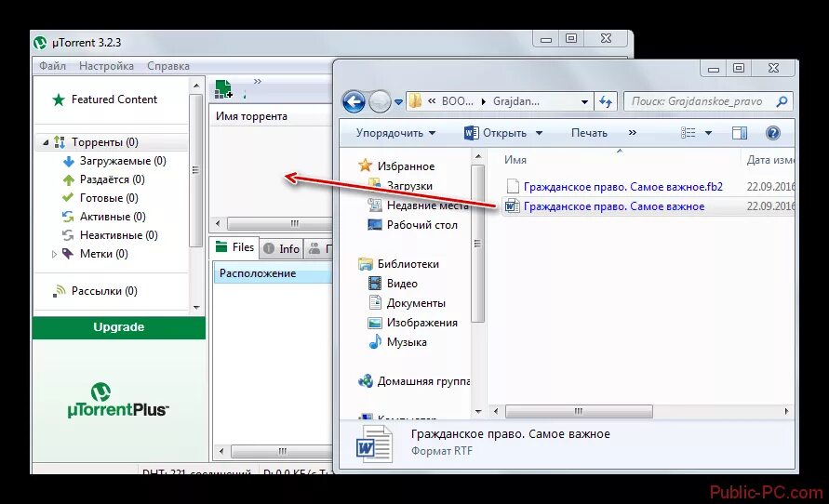The image size is (829, 504).
Task: Click the green star icon beside Featured Content
Action: pyautogui.click(x=59, y=99)
